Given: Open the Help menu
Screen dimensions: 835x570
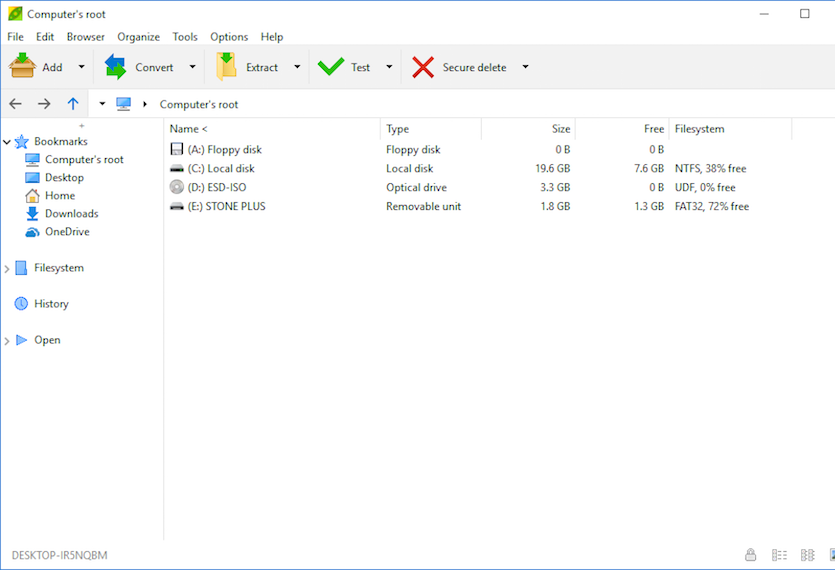Looking at the screenshot, I should coord(272,37).
